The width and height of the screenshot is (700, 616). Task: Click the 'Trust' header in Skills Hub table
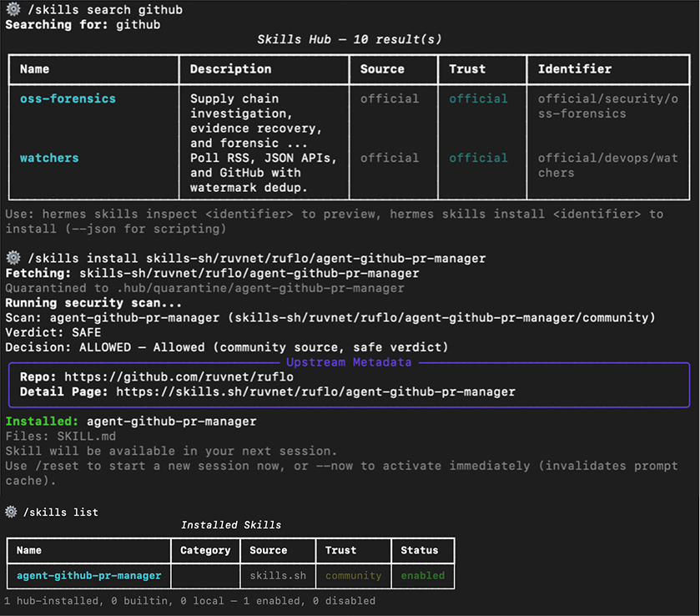[x=467, y=69]
